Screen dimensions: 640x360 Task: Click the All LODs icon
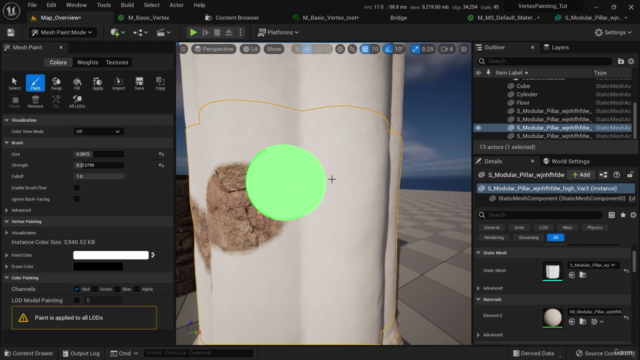(77, 101)
